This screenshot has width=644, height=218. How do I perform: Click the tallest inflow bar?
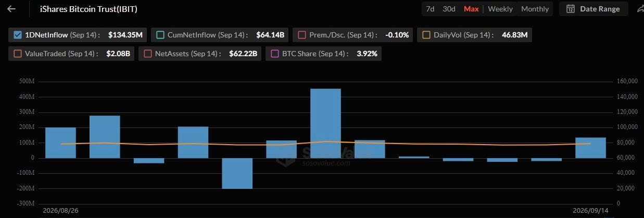[x=325, y=123]
